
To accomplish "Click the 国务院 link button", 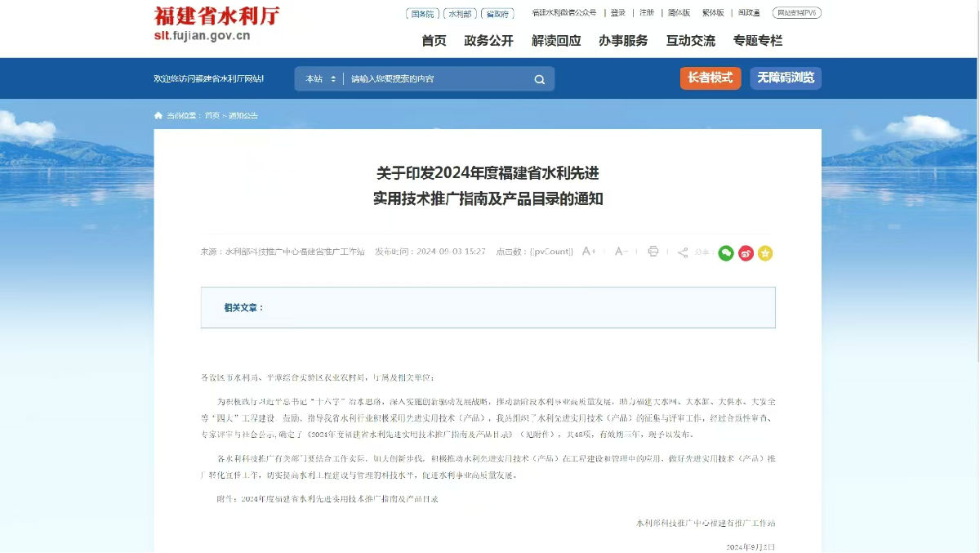I will pyautogui.click(x=422, y=14).
